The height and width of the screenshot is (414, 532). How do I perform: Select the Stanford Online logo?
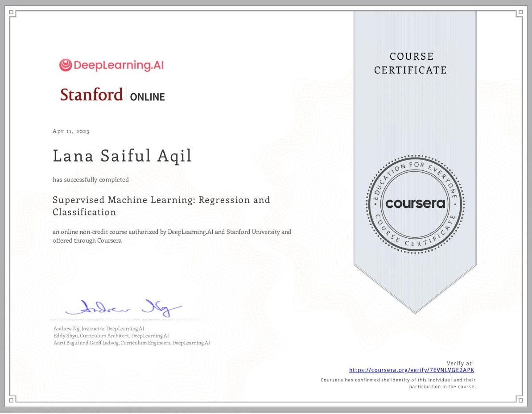click(112, 95)
